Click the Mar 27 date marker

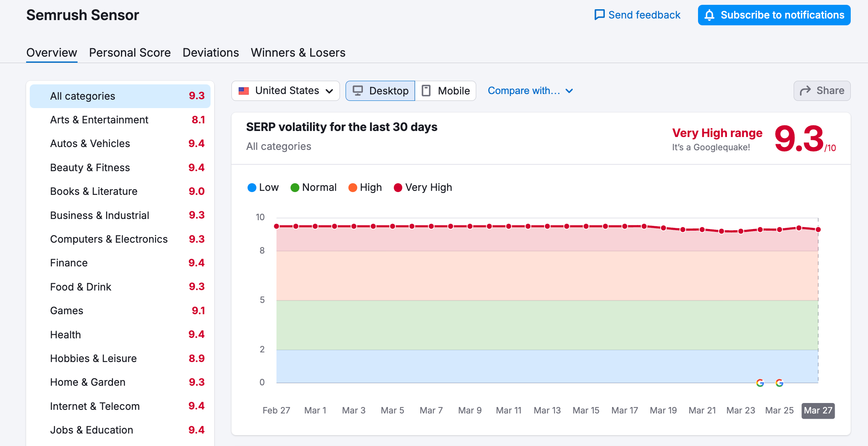[818, 411]
